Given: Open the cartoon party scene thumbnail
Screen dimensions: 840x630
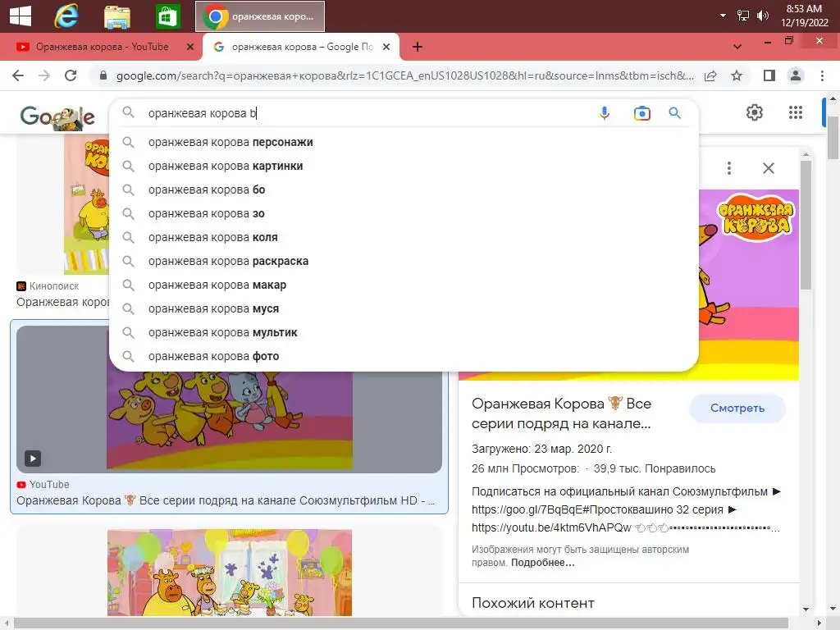Looking at the screenshot, I should 230,572.
